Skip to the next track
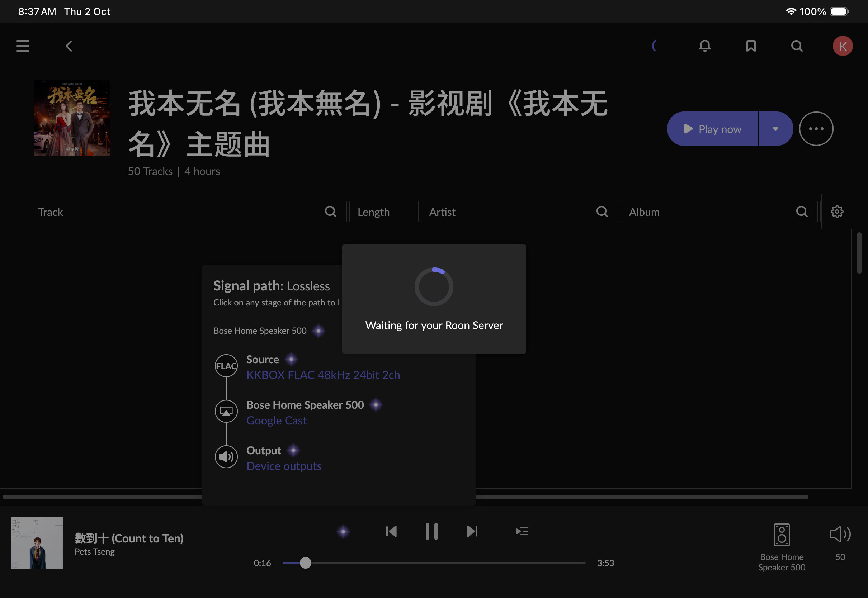 (x=472, y=531)
